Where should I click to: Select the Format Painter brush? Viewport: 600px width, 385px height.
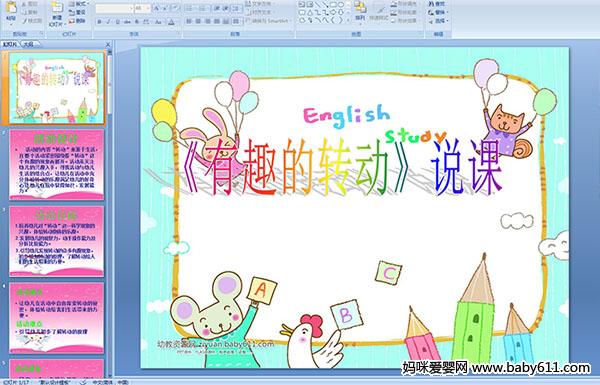(32, 21)
